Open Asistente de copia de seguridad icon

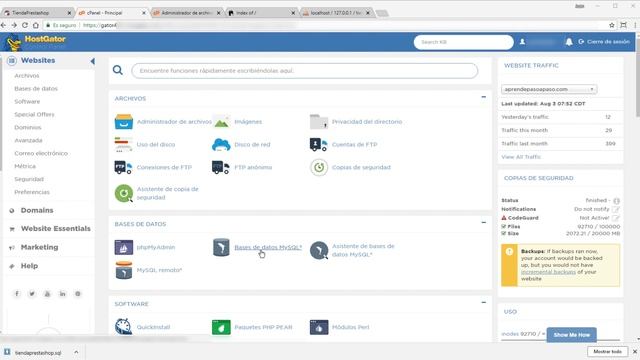(124, 193)
